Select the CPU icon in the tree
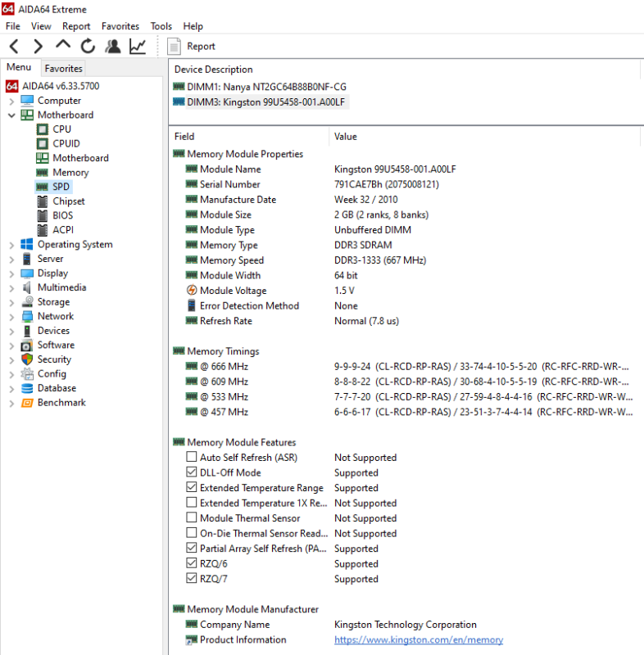The height and width of the screenshot is (655, 644). coord(43,129)
